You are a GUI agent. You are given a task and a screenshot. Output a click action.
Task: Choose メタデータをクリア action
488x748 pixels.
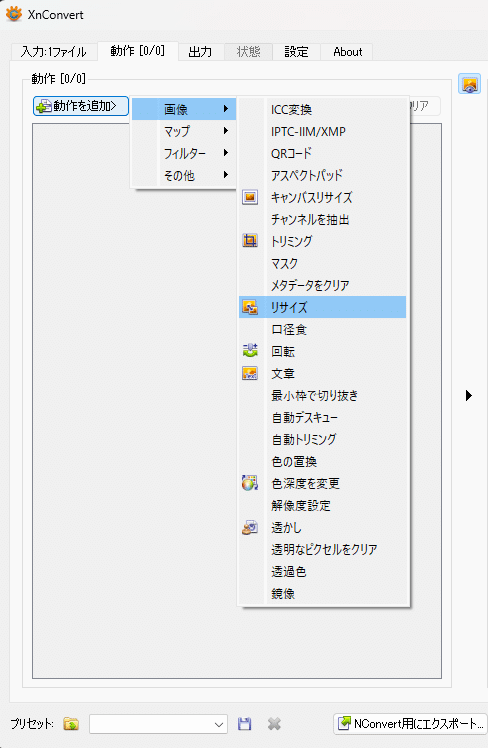pyautogui.click(x=322, y=285)
